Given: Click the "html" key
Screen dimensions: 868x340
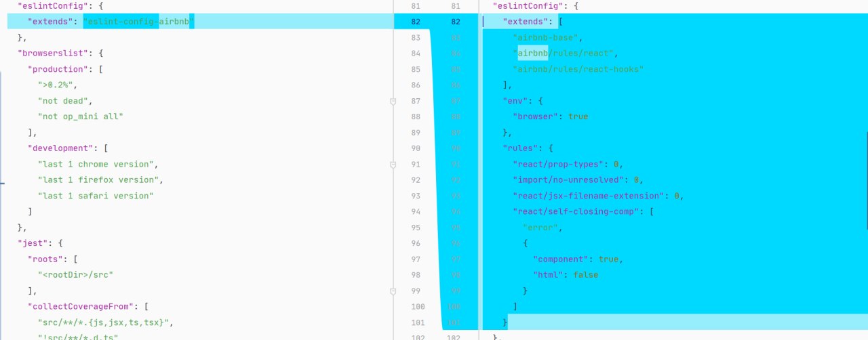Looking at the screenshot, I should click(x=548, y=274).
